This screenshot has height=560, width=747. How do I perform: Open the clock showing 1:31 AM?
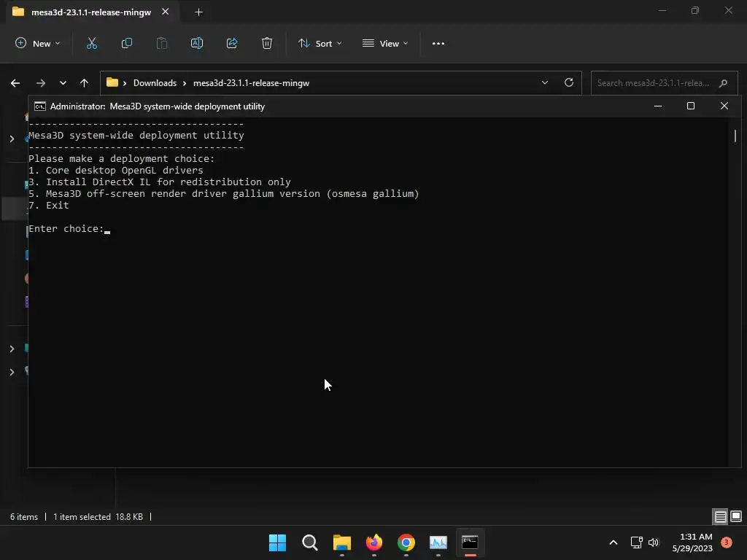[x=692, y=542]
